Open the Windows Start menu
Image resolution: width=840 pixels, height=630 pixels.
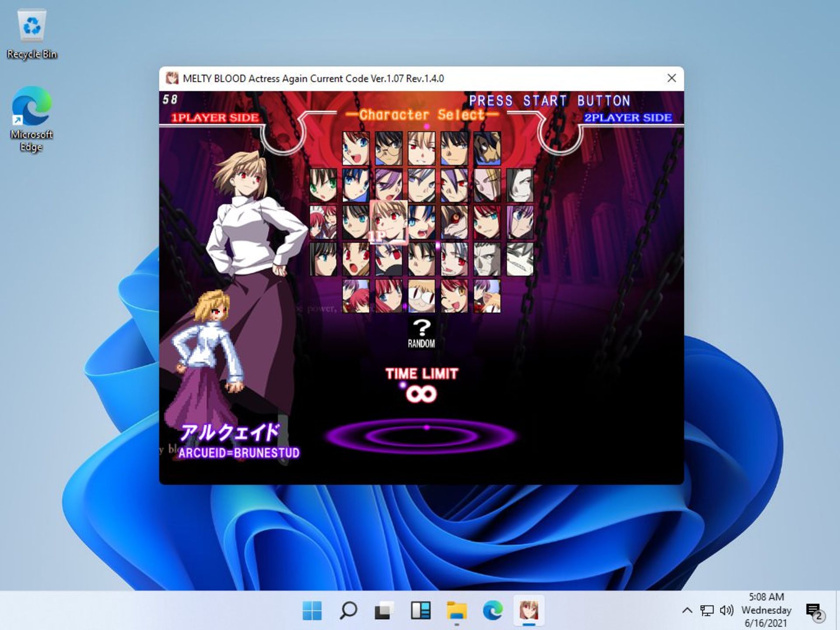pyautogui.click(x=312, y=610)
